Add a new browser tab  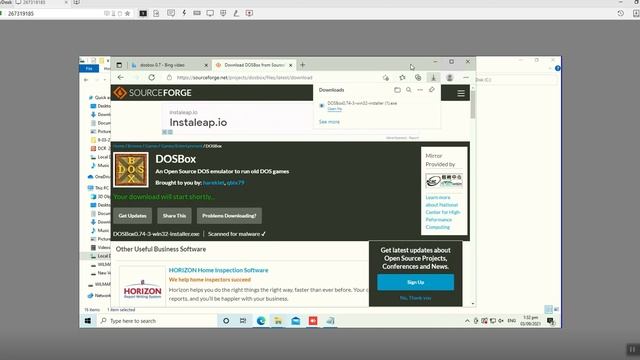click(302, 64)
